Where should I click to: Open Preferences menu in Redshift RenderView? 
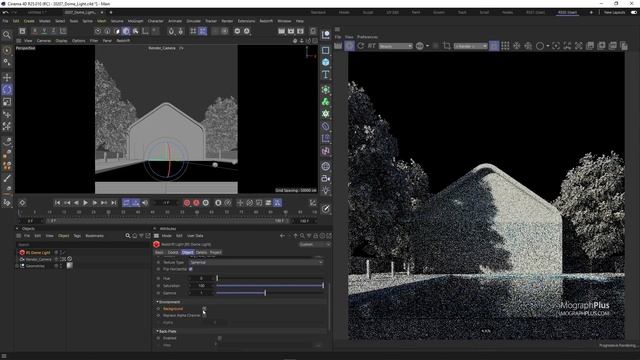367,37
